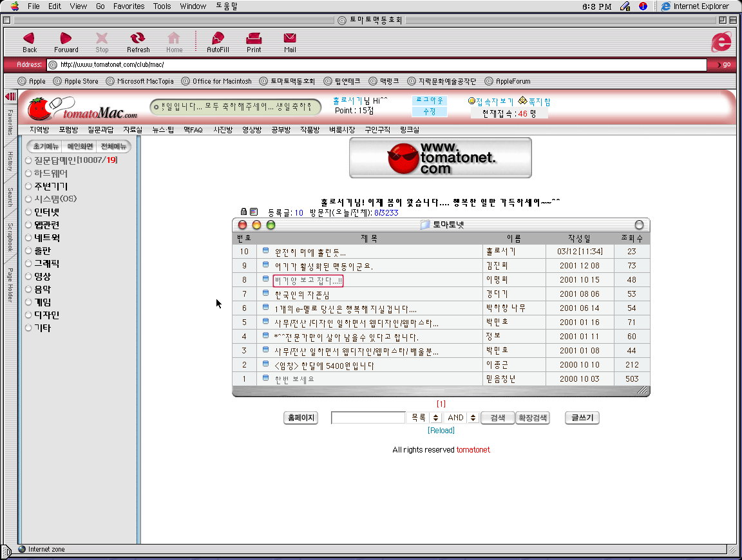Select the 인터넷 category radio button
The height and width of the screenshot is (560, 742).
(28, 212)
